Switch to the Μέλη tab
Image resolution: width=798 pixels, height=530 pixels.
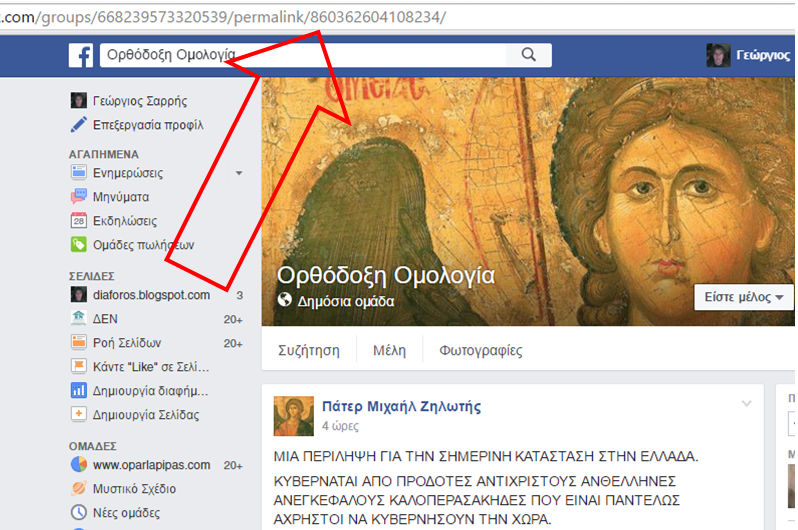389,351
